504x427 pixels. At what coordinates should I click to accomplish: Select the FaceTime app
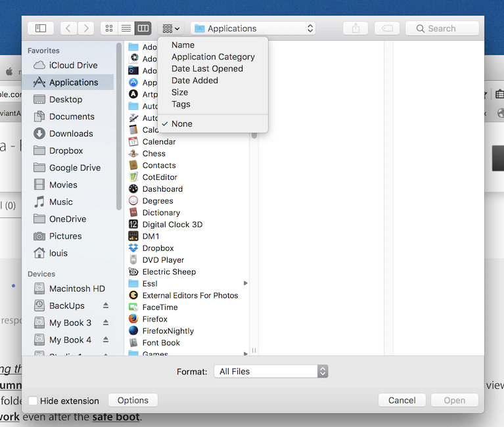pos(188,307)
